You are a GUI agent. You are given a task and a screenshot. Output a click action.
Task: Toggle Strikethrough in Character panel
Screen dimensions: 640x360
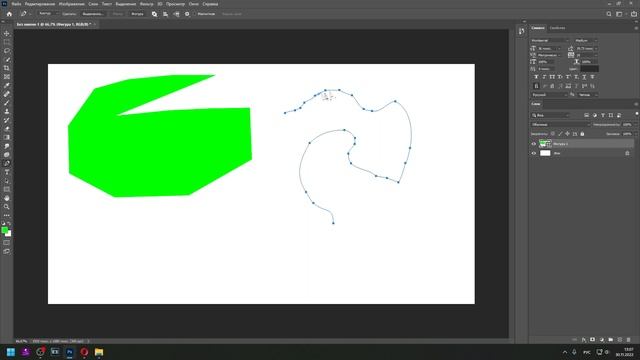[x=592, y=77]
